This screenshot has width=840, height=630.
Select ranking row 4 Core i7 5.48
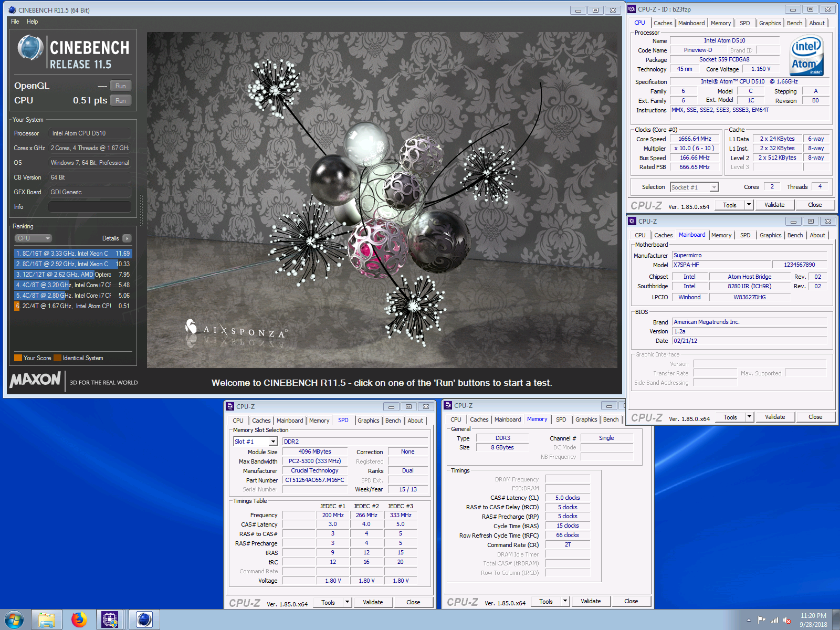click(x=73, y=285)
